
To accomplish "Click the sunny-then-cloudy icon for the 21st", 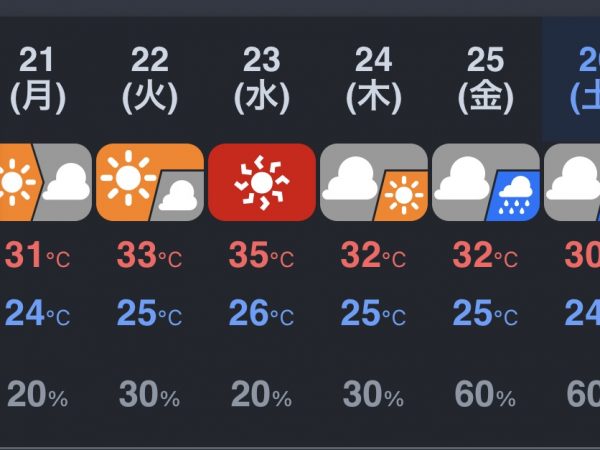I will pos(46,182).
